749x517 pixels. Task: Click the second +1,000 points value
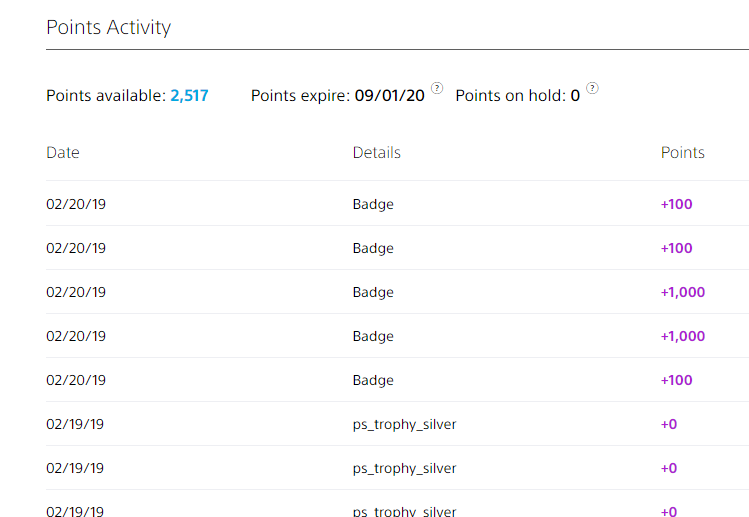coord(683,336)
